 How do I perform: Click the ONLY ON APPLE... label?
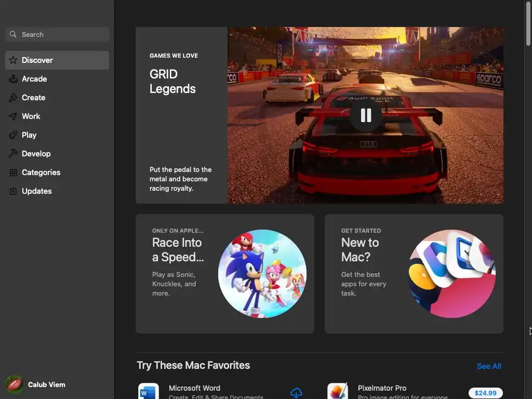pyautogui.click(x=178, y=231)
